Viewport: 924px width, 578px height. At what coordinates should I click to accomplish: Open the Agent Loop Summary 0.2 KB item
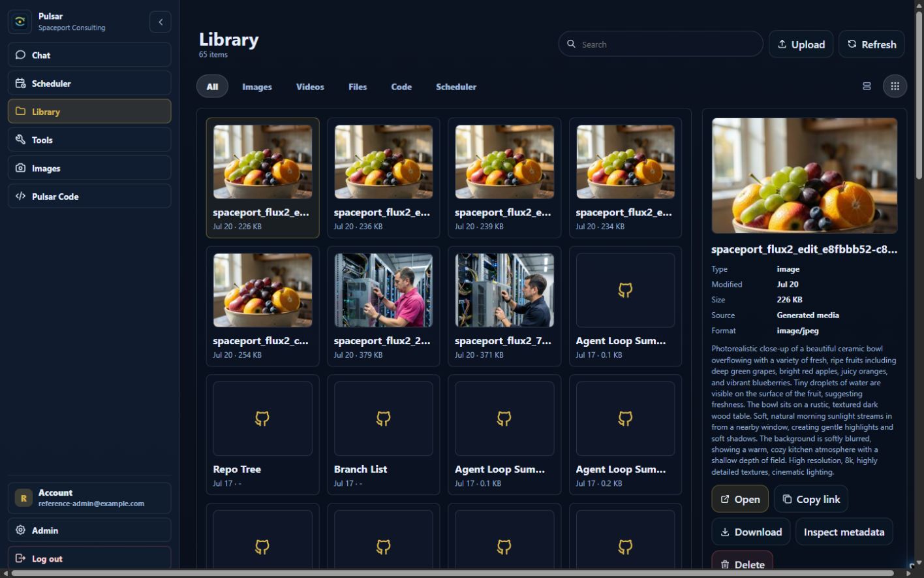(x=625, y=435)
